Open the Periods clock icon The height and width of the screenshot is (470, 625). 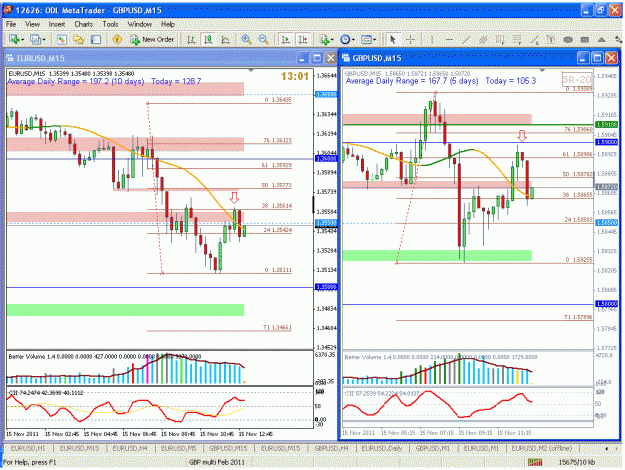pos(345,39)
